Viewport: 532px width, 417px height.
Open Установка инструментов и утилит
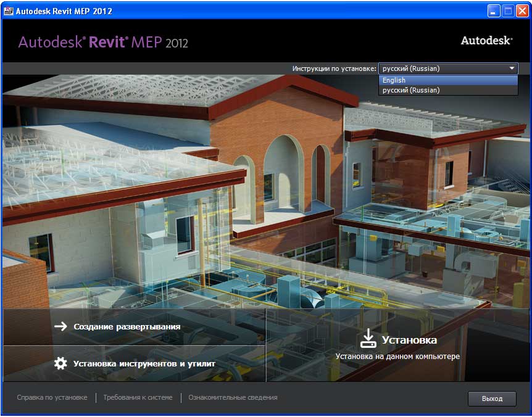[x=144, y=363]
